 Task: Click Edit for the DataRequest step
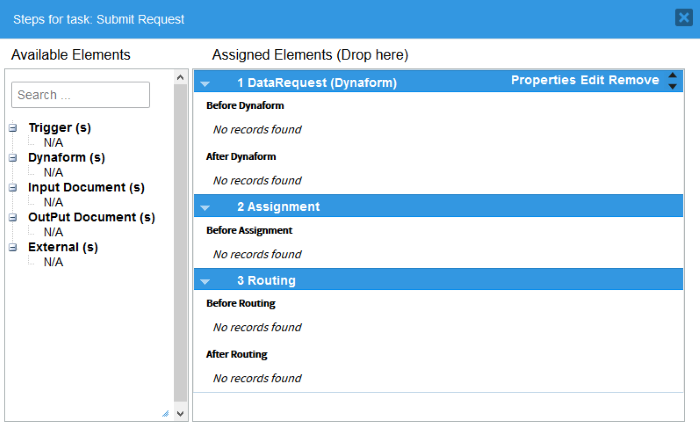click(592, 80)
